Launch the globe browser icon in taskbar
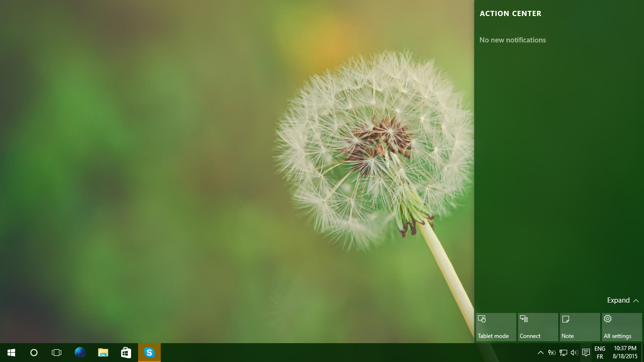 (x=80, y=353)
